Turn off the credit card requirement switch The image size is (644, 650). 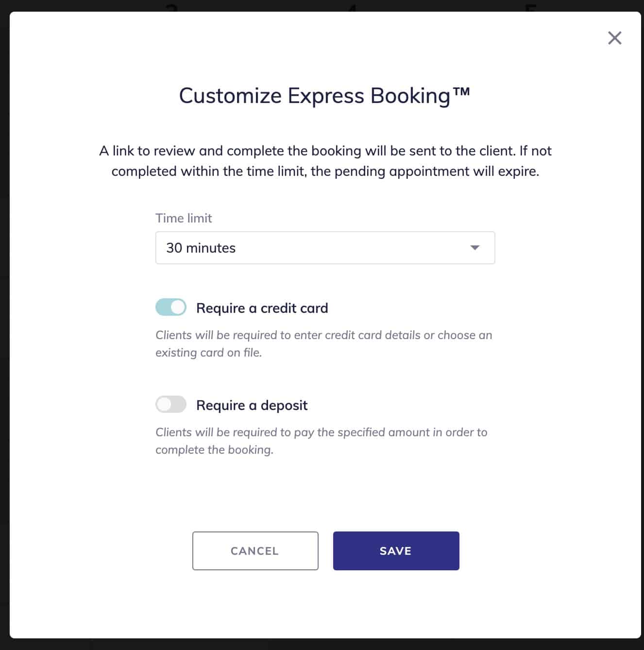tap(171, 308)
